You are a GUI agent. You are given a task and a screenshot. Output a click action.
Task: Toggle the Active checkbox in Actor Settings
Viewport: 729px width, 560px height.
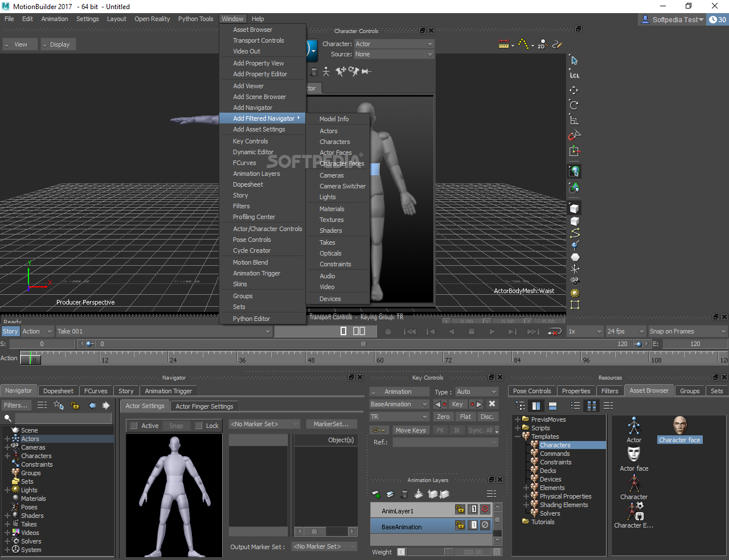coord(134,426)
